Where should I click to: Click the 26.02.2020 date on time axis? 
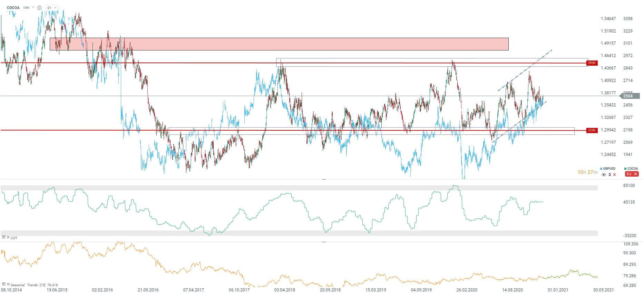[x=467, y=290]
